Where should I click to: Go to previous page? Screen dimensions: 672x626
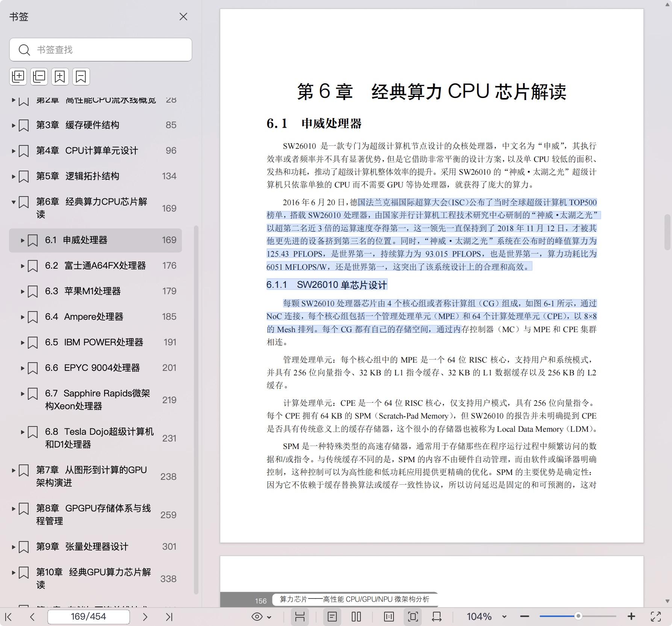click(32, 617)
